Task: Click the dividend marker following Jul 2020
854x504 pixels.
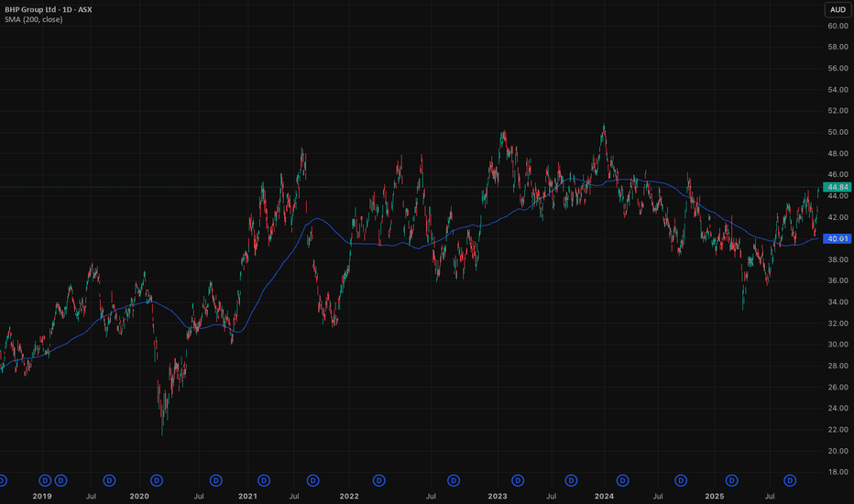Action: (216, 479)
